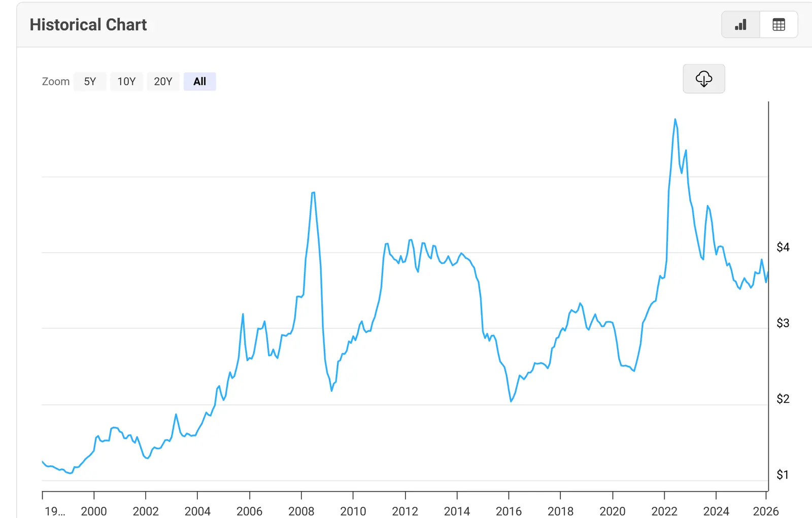The width and height of the screenshot is (812, 518).
Task: Click the $4 axis label
Action: (783, 247)
